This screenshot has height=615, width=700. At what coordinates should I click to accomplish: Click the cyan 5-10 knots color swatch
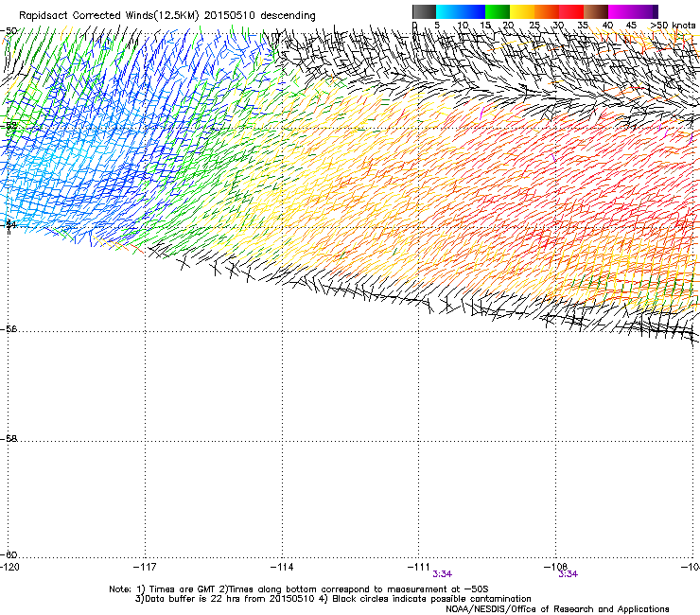(448, 11)
